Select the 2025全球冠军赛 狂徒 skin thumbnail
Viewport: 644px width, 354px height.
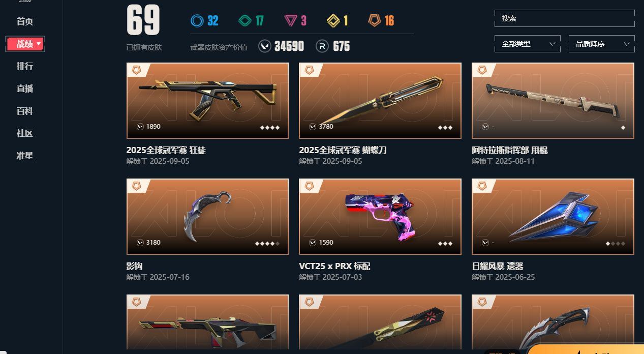point(207,101)
